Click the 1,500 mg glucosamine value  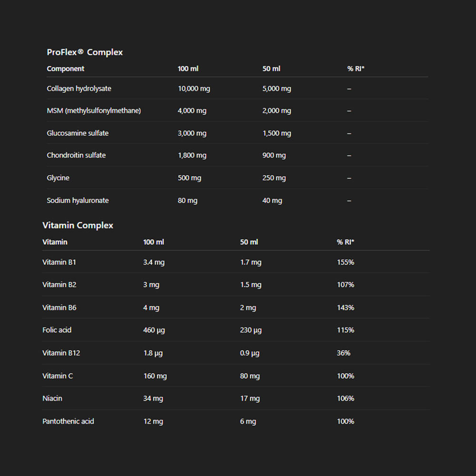pyautogui.click(x=277, y=133)
